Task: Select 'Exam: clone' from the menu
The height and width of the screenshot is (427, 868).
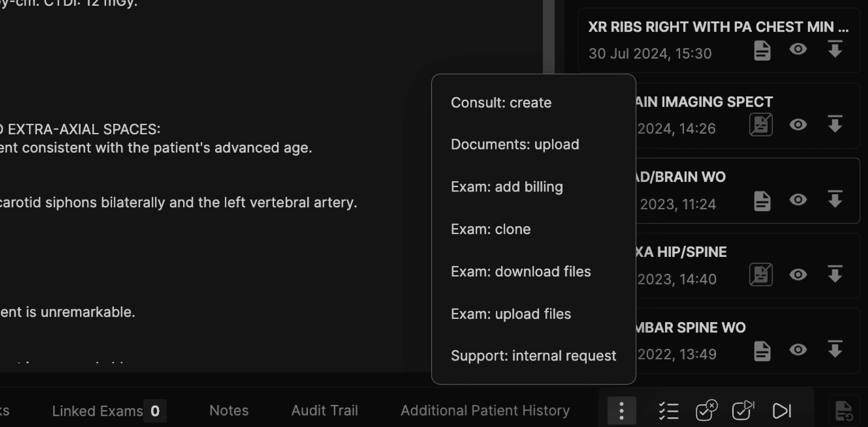Action: [491, 229]
